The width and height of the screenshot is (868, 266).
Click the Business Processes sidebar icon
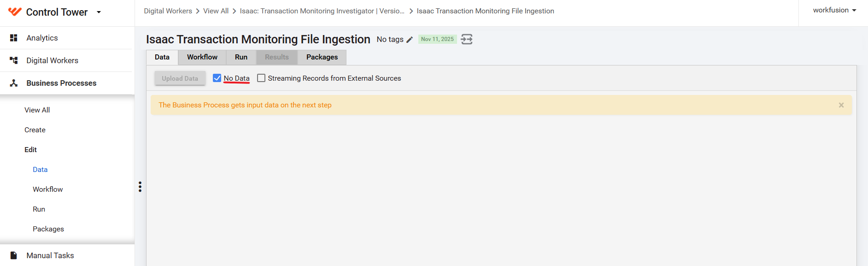tap(14, 83)
